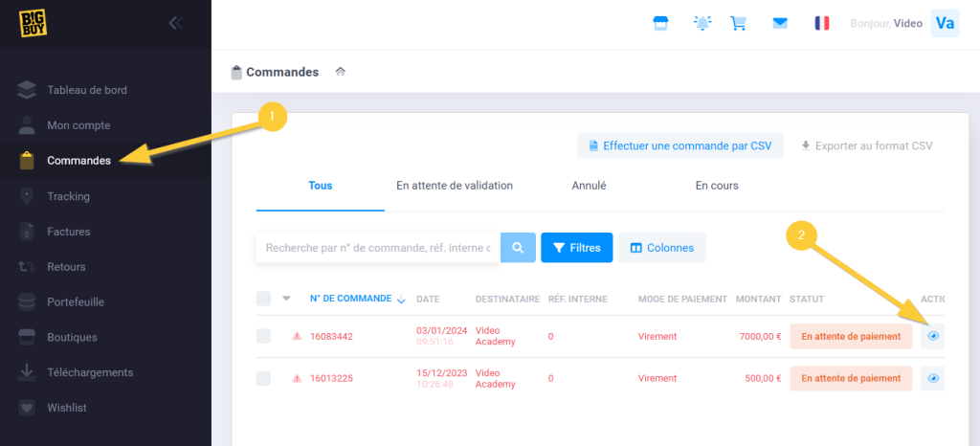
Task: Open the shopping cart icon
Action: (739, 23)
